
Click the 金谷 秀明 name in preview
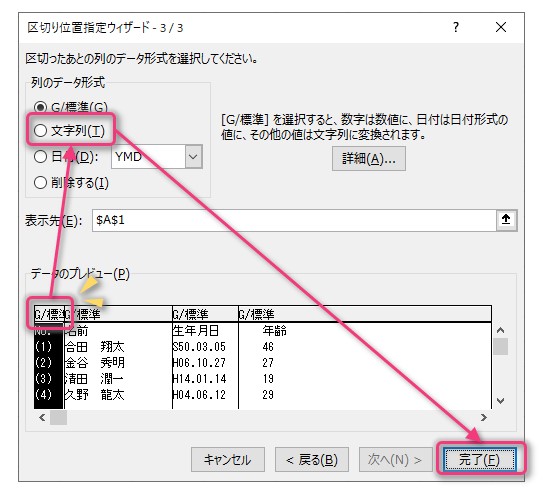pyautogui.click(x=95, y=363)
